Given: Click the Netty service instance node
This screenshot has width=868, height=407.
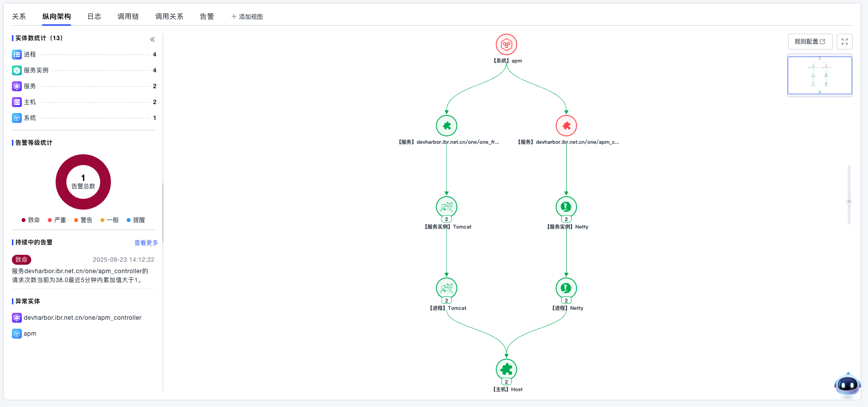Looking at the screenshot, I should click(x=566, y=207).
